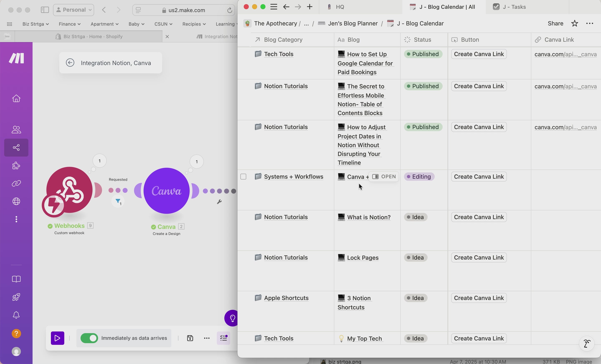
Task: Click the back arrow beside Integration title
Action: [x=70, y=63]
